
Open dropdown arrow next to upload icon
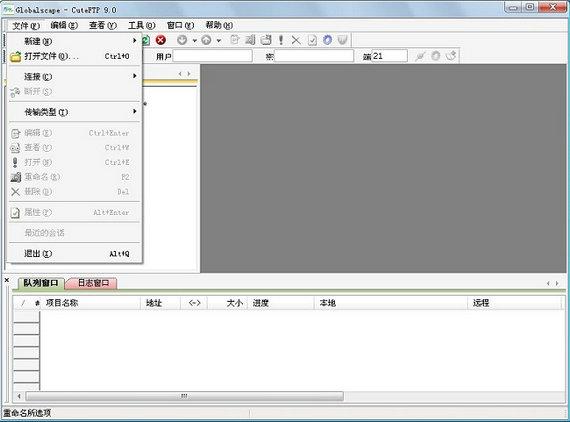pyautogui.click(x=219, y=40)
